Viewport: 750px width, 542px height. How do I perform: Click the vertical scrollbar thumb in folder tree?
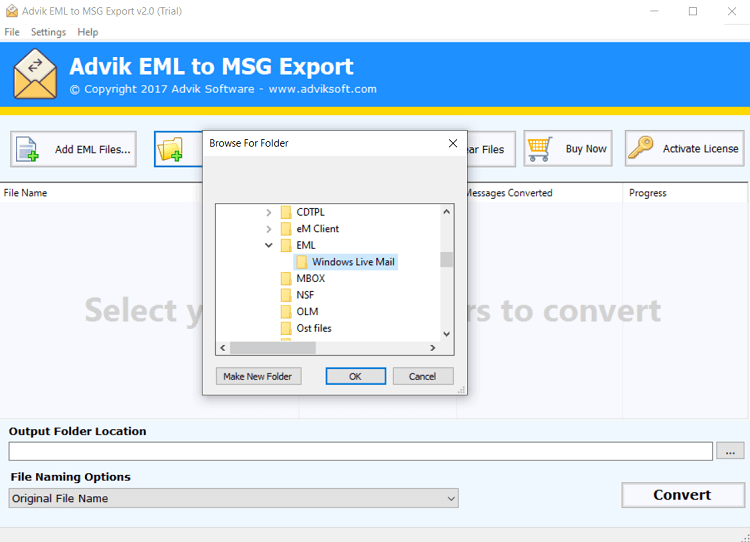click(446, 260)
